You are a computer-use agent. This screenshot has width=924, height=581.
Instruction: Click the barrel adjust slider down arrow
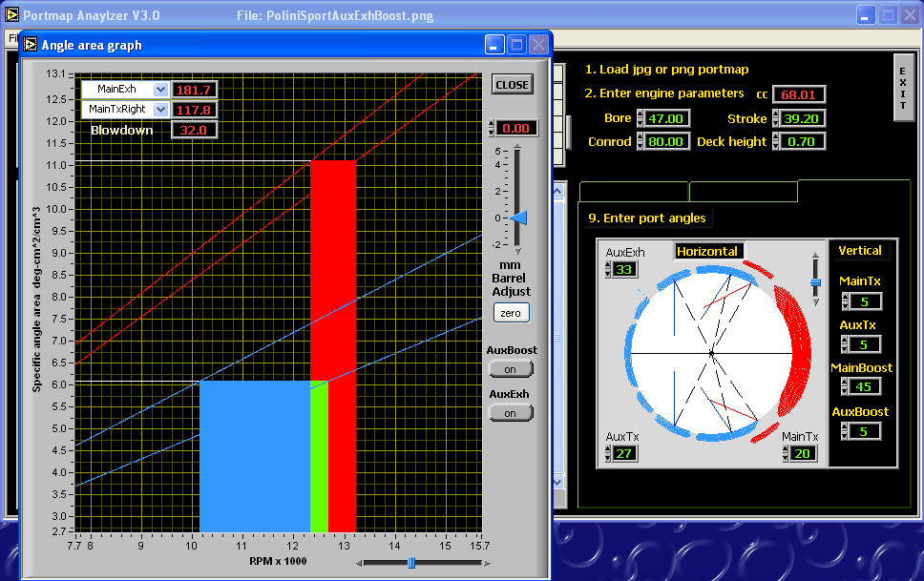pyautogui.click(x=517, y=251)
